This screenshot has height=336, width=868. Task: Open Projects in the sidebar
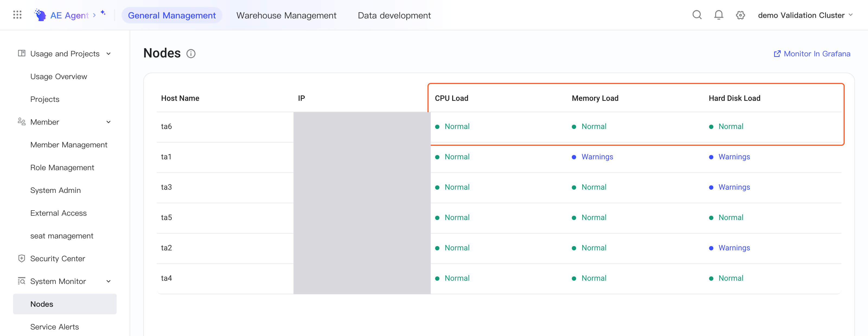pos(45,99)
